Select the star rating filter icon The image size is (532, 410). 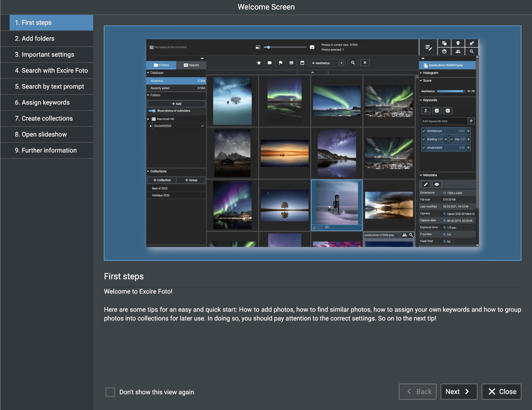(259, 62)
